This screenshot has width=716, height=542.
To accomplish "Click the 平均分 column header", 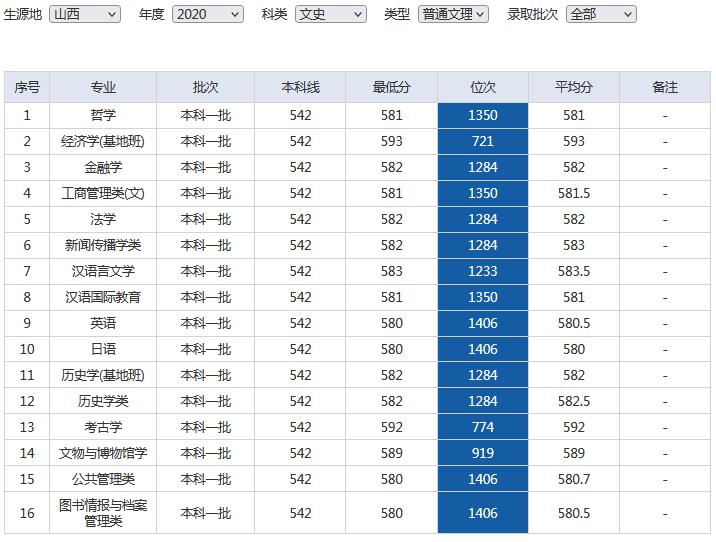I will point(574,87).
